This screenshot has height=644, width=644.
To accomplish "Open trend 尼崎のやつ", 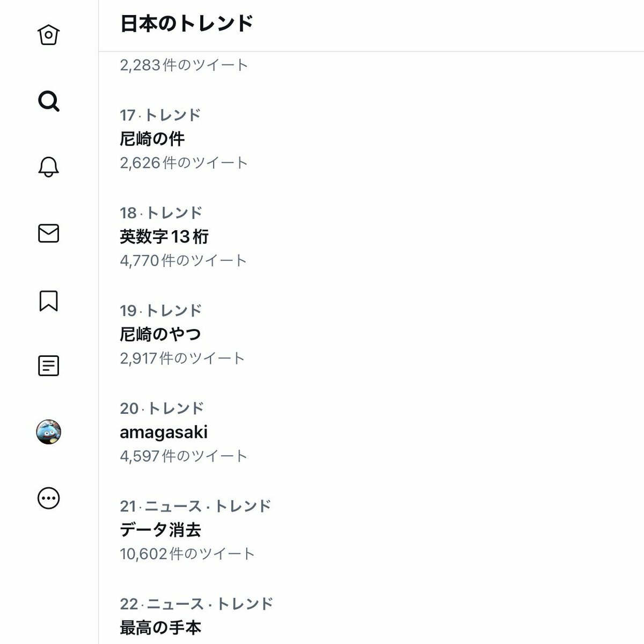I will click(160, 334).
